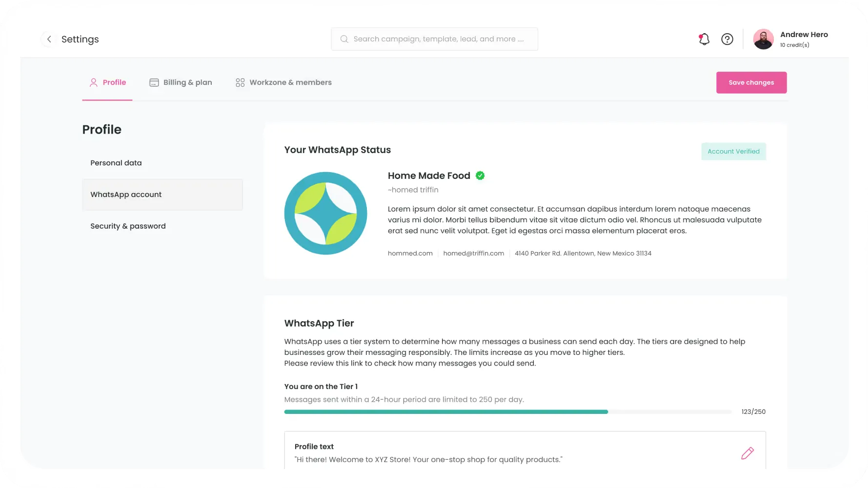The height and width of the screenshot is (488, 868).
Task: Click the Home Made Food business name
Action: (429, 176)
